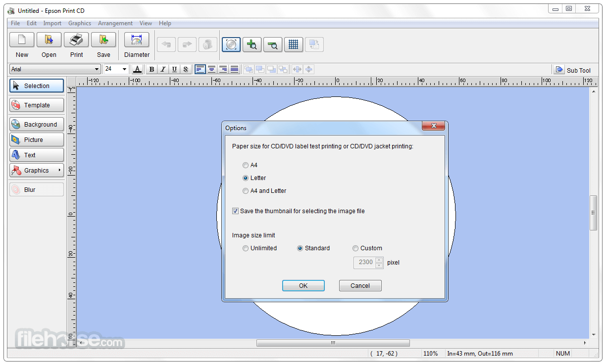
Task: Open the Edit menu
Action: tap(32, 23)
